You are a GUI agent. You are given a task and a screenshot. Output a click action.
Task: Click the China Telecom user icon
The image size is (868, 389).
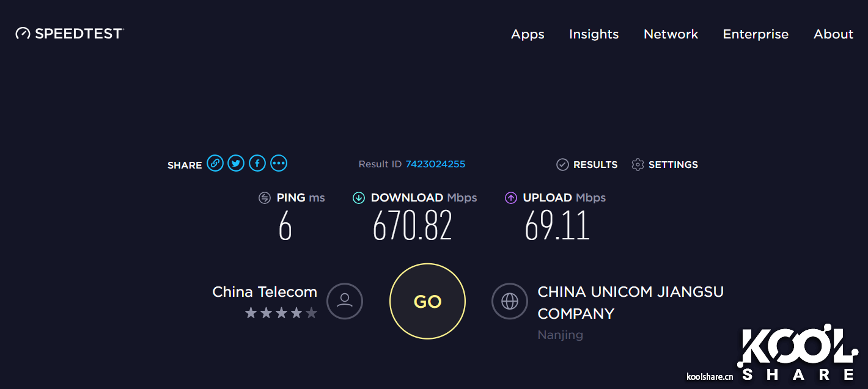click(x=345, y=301)
